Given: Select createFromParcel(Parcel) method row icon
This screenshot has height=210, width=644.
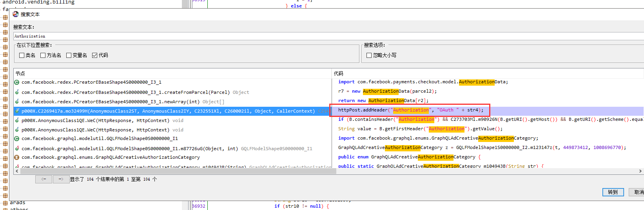Looking at the screenshot, I should (17, 92).
